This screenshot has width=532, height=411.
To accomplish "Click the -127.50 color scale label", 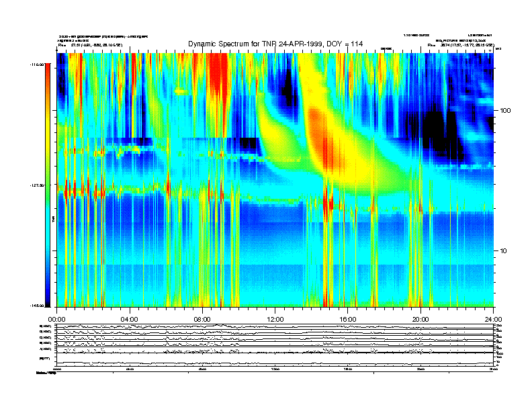I will (x=37, y=185).
